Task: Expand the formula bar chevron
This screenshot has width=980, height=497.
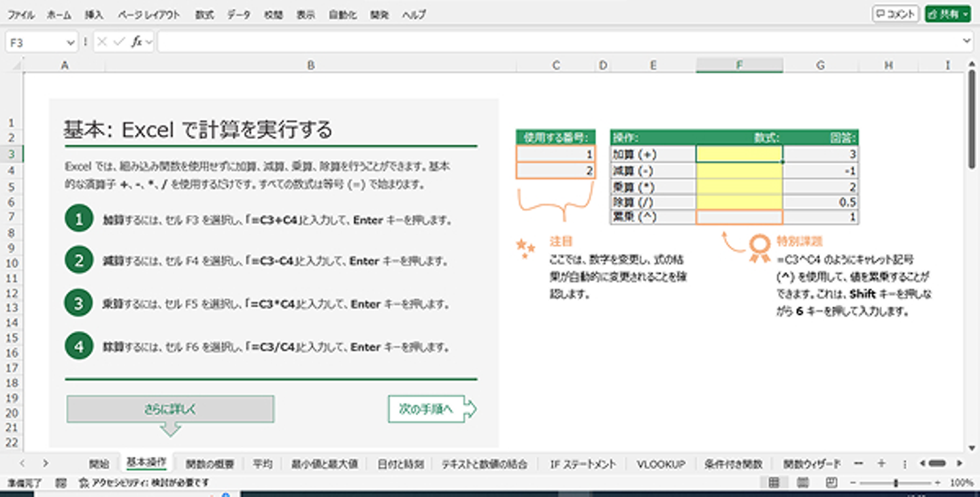Action: click(x=967, y=42)
